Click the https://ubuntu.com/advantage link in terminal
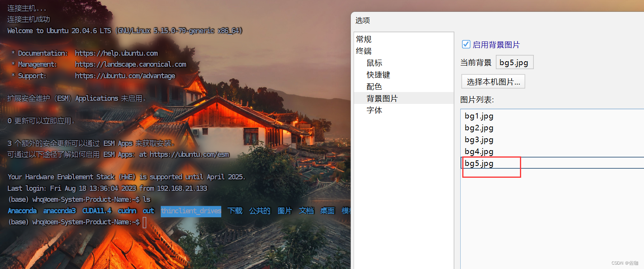The height and width of the screenshot is (269, 644). click(125, 76)
